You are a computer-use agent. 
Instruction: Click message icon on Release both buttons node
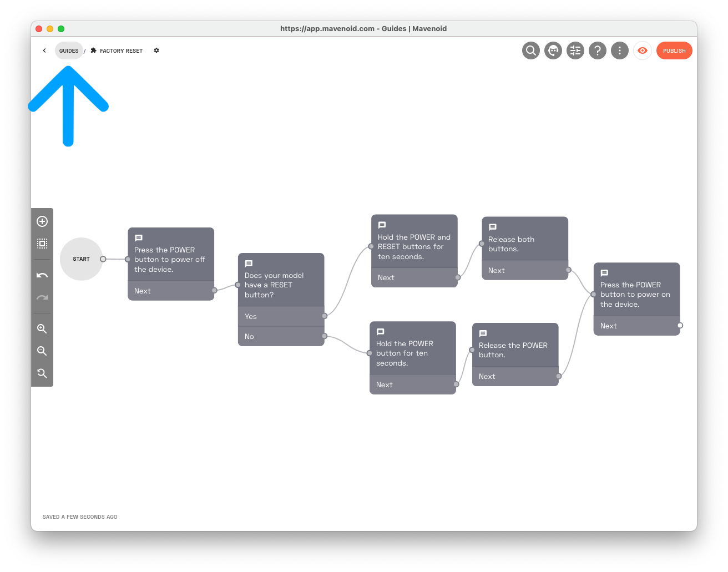pos(492,227)
